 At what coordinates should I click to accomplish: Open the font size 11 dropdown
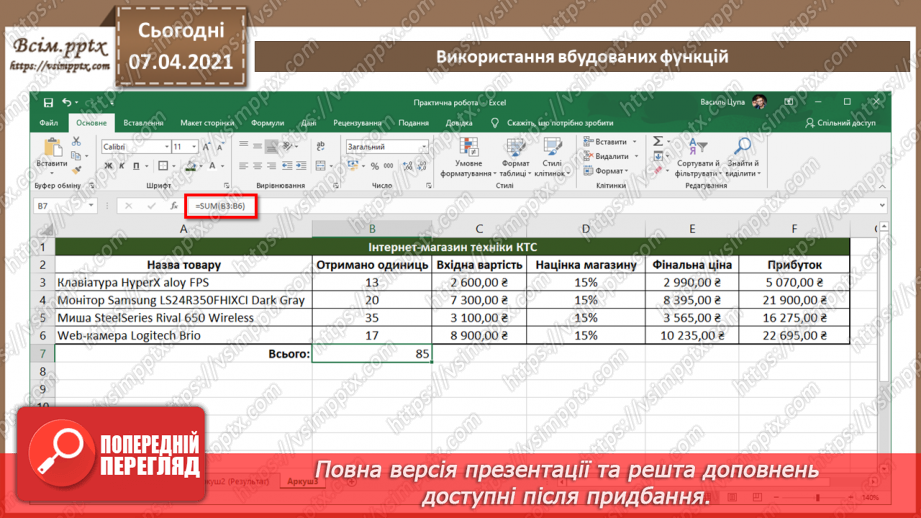click(x=194, y=147)
